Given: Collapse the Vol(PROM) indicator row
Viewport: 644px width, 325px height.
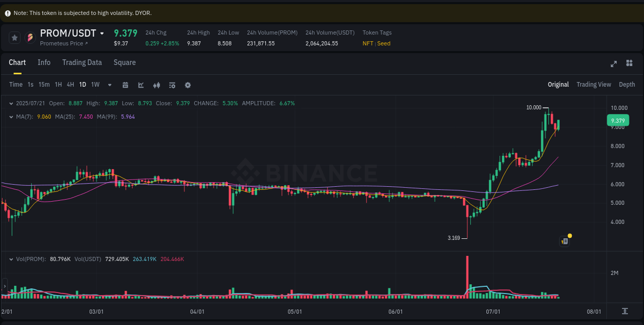Looking at the screenshot, I should point(10,259).
